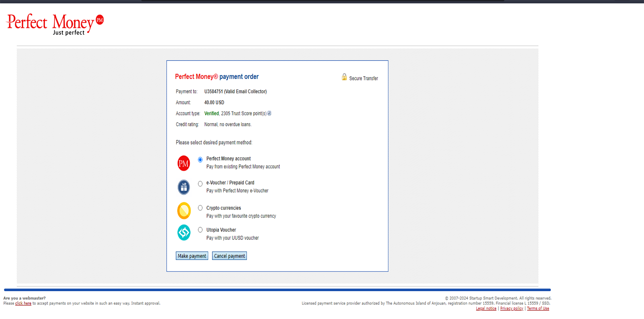Click the amount '40.00 USD'
644x319 pixels.
point(214,102)
